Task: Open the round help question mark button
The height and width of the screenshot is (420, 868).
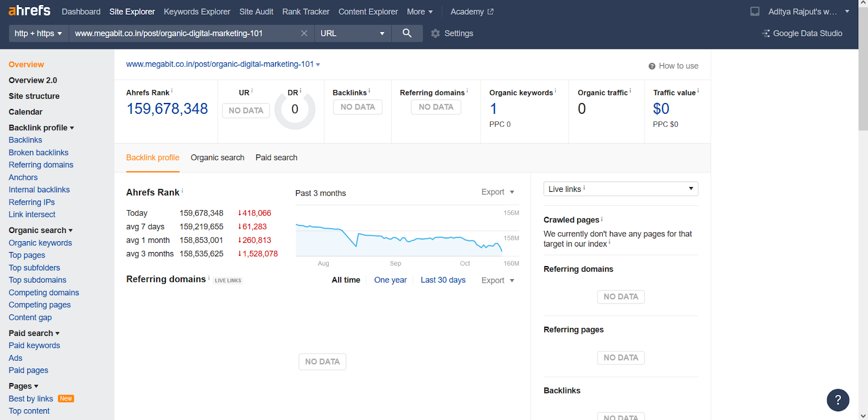Action: tap(838, 400)
